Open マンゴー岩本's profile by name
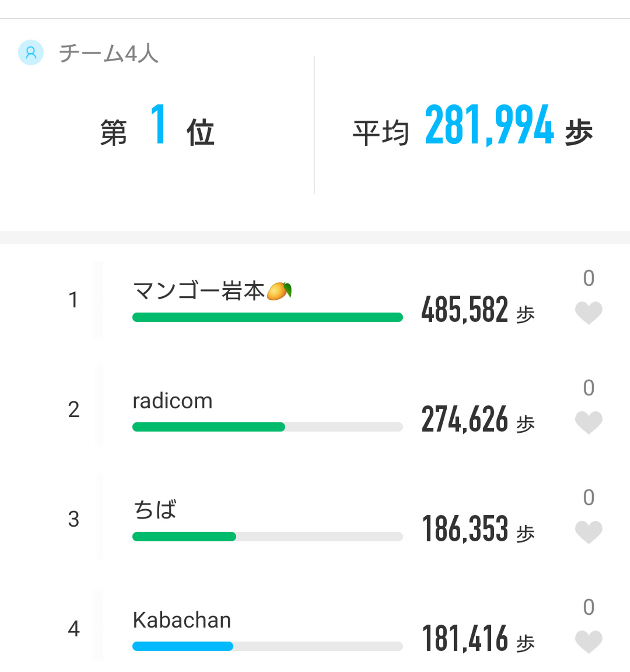630x672 pixels. tap(199, 291)
